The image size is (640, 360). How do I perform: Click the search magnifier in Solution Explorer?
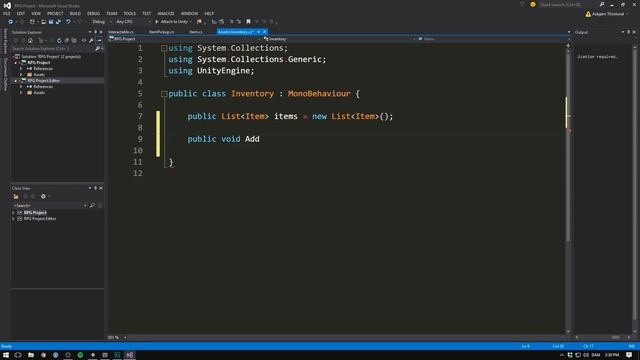tap(98, 49)
